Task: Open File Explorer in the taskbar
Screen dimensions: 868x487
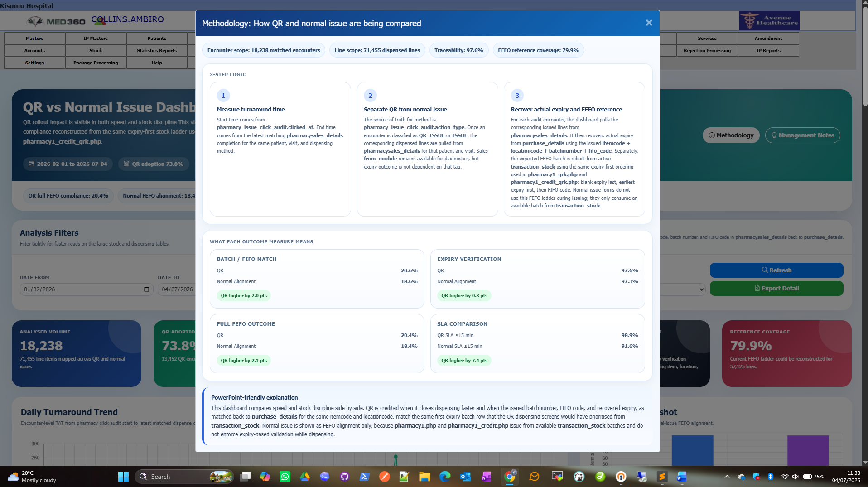Action: [424, 477]
